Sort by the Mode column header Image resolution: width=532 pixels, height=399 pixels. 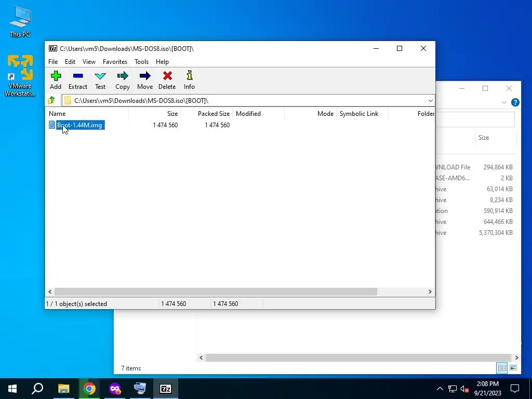[x=310, y=114]
